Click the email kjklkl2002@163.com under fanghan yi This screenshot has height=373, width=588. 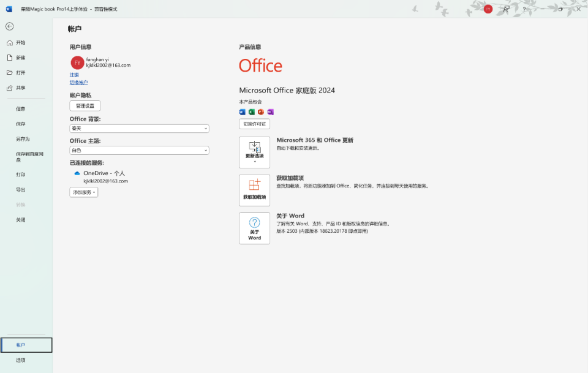tap(108, 65)
